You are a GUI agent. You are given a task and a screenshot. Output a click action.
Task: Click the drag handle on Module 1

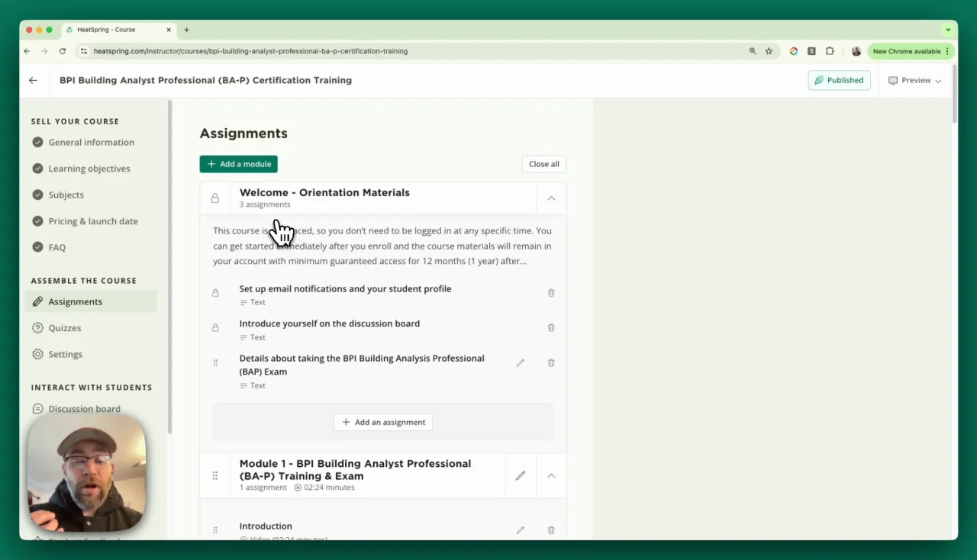(x=215, y=476)
